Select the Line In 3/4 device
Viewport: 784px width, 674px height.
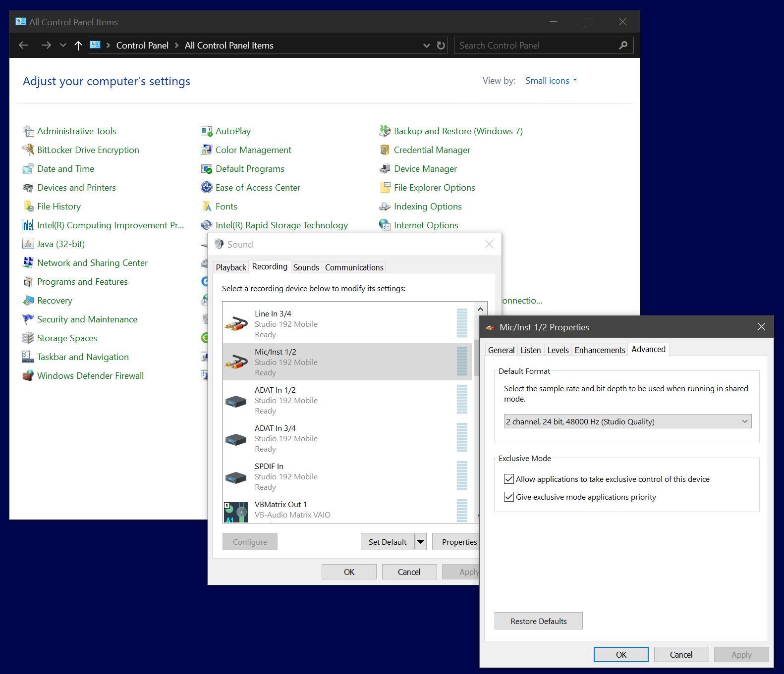click(x=347, y=324)
